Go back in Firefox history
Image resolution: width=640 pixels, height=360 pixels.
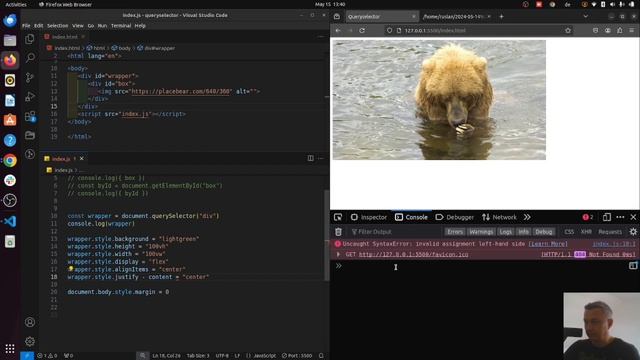point(338,30)
